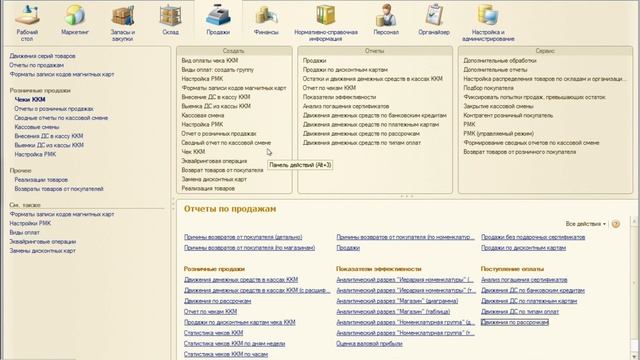This screenshot has height=360, width=640.
Task: Open Эквайринговые операции under См. также
Action: coord(43,242)
